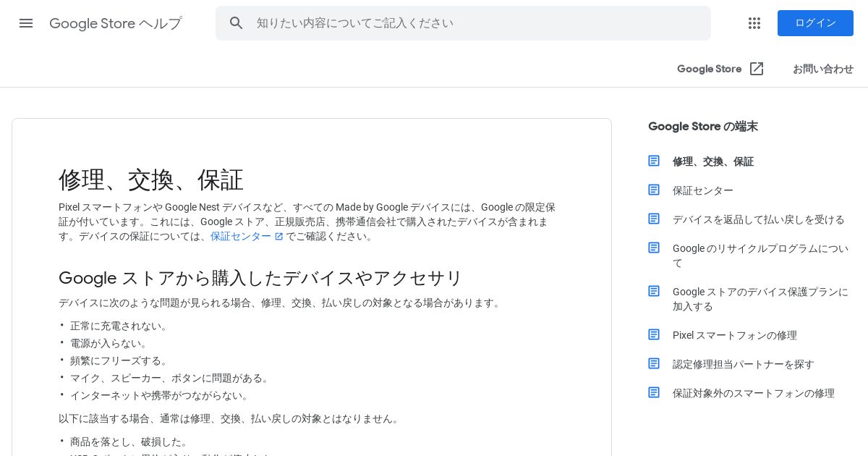868x456 pixels.
Task: Click bullet 頻繁にフリーズする。
Action: 119,361
